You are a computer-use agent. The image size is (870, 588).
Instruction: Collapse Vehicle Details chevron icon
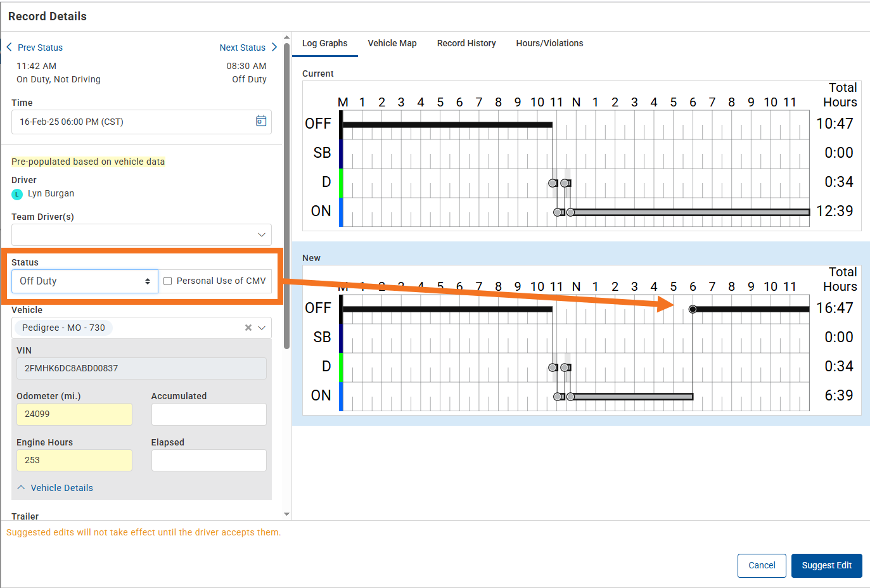21,487
